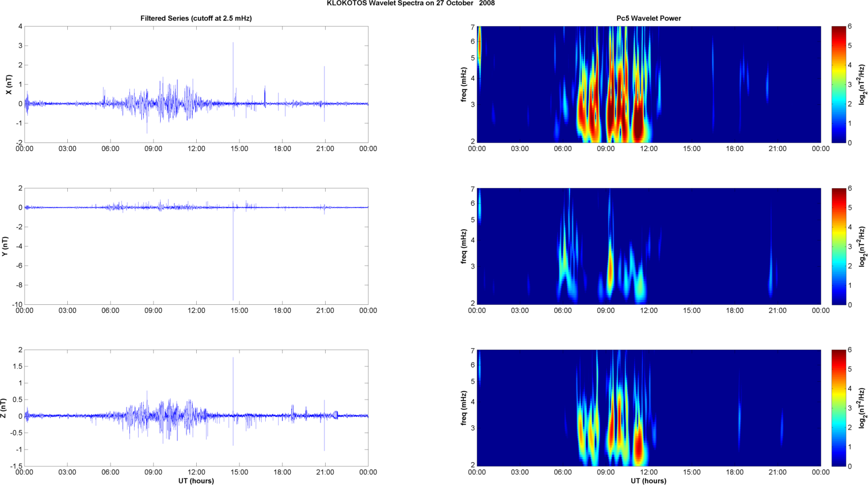868x485 pixels.
Task: Click the Y component filtered time series plot
Action: [196, 246]
